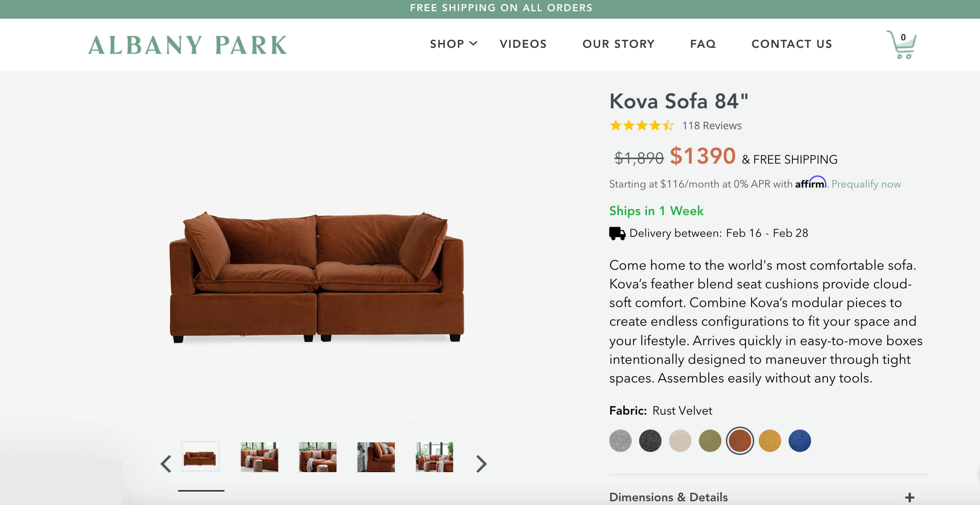Go back with left carousel arrow
This screenshot has height=505, width=980.
tap(165, 464)
